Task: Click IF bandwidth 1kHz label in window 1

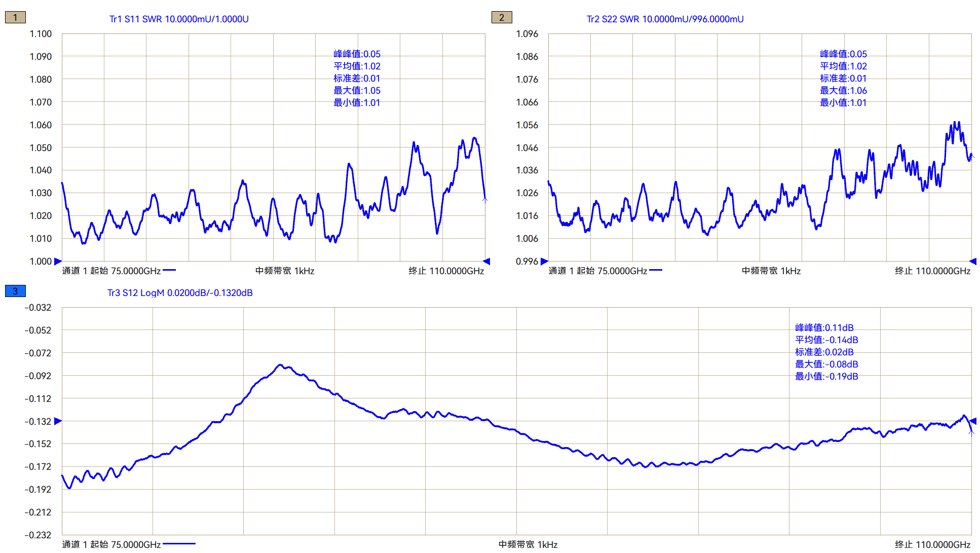Action: click(285, 271)
